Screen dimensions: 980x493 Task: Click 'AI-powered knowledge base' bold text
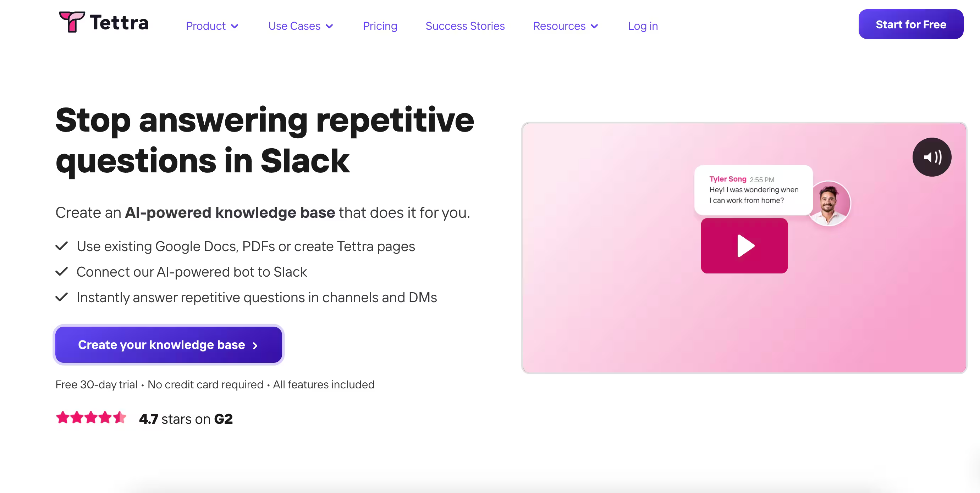(230, 213)
